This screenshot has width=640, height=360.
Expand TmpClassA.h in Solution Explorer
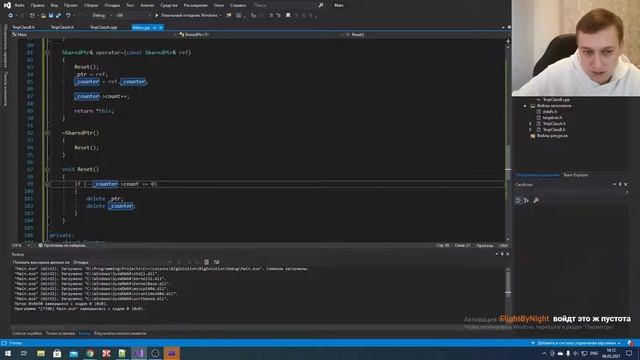(x=531, y=124)
